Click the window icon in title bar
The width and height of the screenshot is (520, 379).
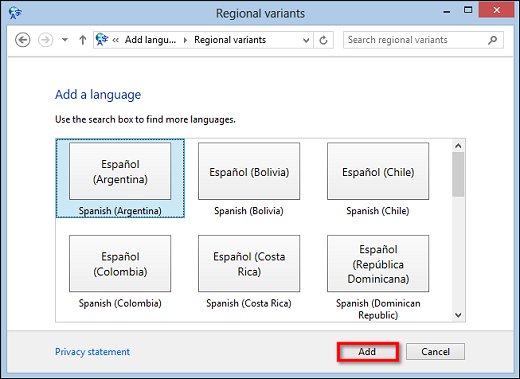pos(15,13)
